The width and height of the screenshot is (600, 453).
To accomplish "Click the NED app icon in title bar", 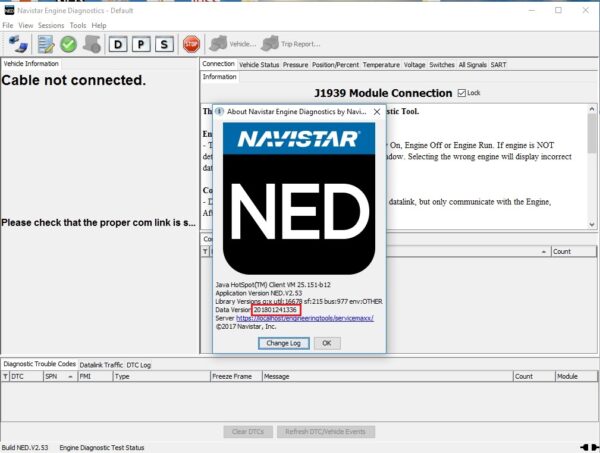I will (9, 10).
